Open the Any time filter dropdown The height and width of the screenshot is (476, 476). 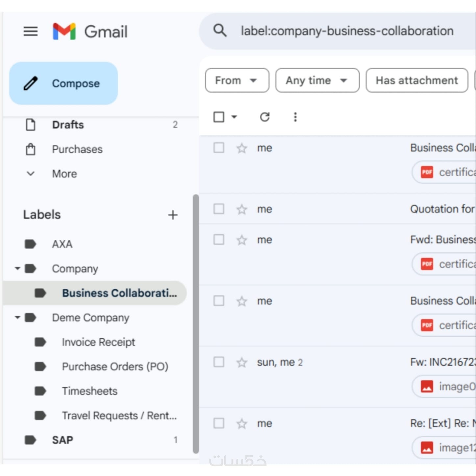317,81
